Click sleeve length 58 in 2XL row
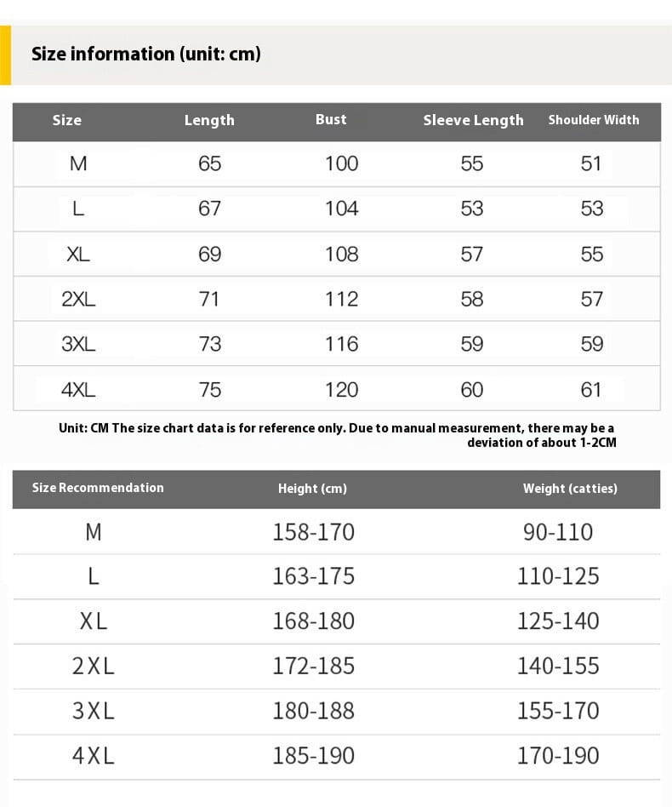Viewport: 672px width, 807px height. [471, 299]
